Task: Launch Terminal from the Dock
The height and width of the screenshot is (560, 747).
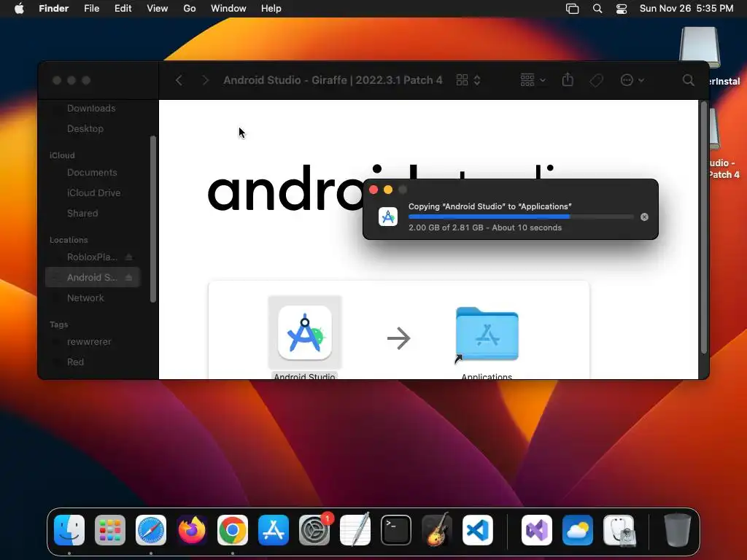Action: coord(396,530)
